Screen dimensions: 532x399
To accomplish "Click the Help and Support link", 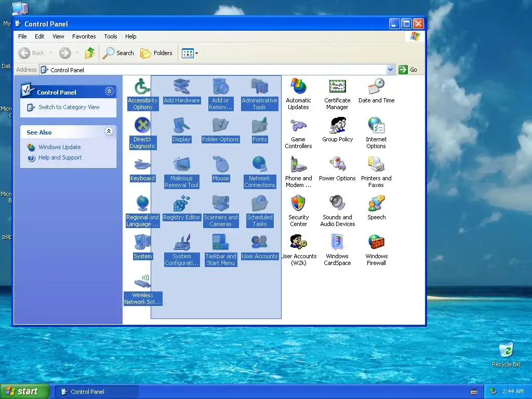I will pos(60,157).
